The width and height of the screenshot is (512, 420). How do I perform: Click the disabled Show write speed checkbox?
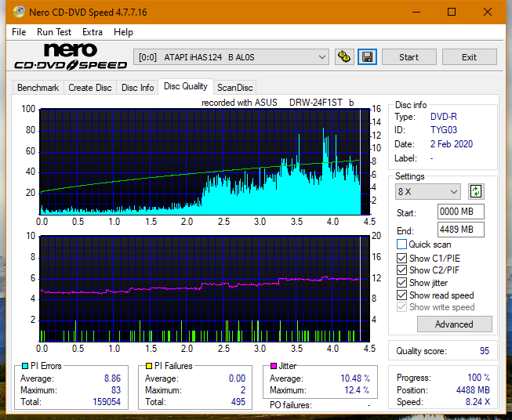click(401, 307)
